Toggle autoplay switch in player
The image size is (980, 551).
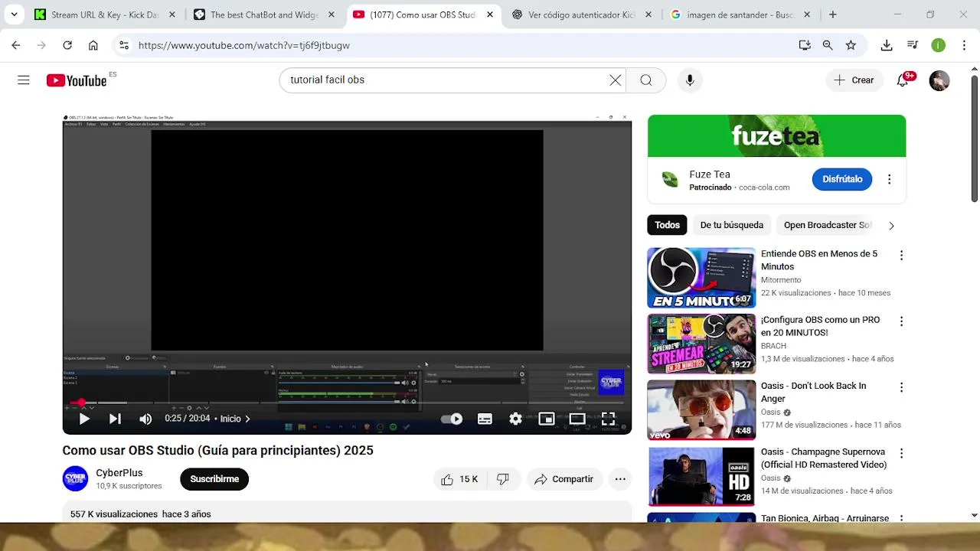[x=452, y=419]
